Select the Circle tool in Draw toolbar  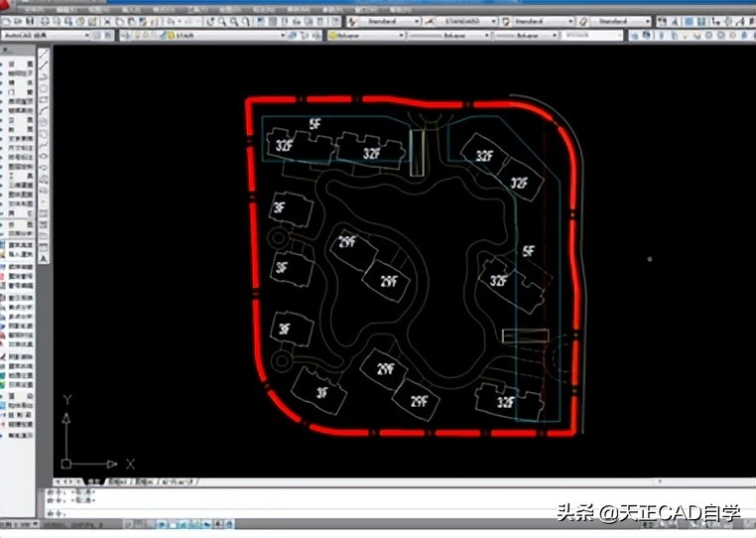point(44,122)
